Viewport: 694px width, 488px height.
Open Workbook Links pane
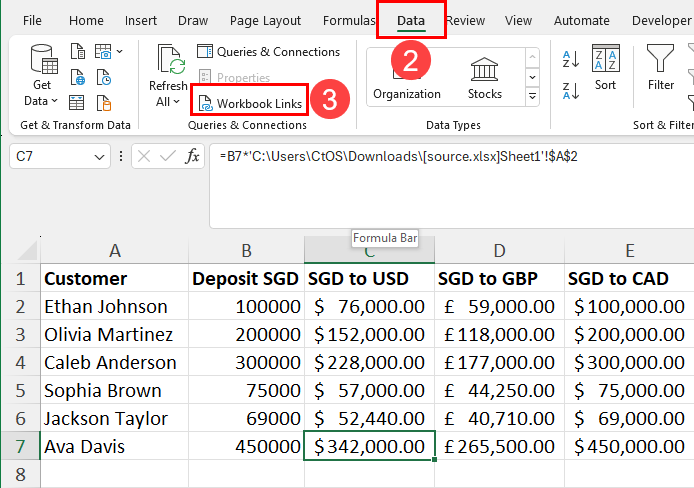click(250, 104)
